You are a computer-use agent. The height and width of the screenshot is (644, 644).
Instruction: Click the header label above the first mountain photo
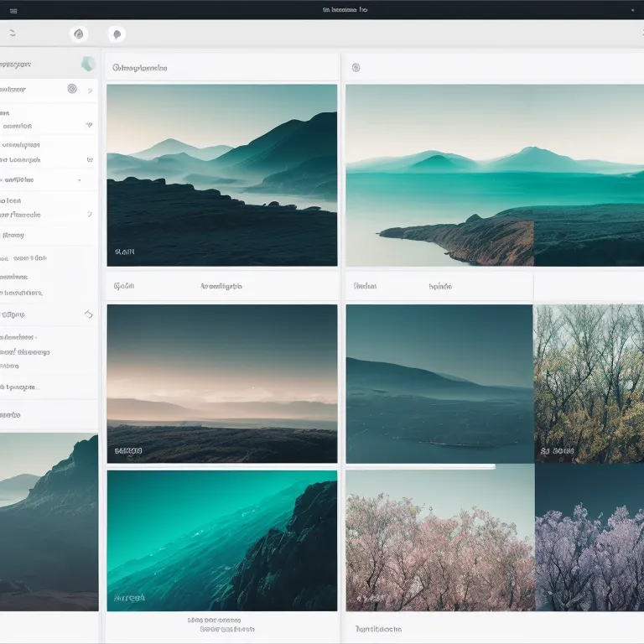tap(139, 68)
